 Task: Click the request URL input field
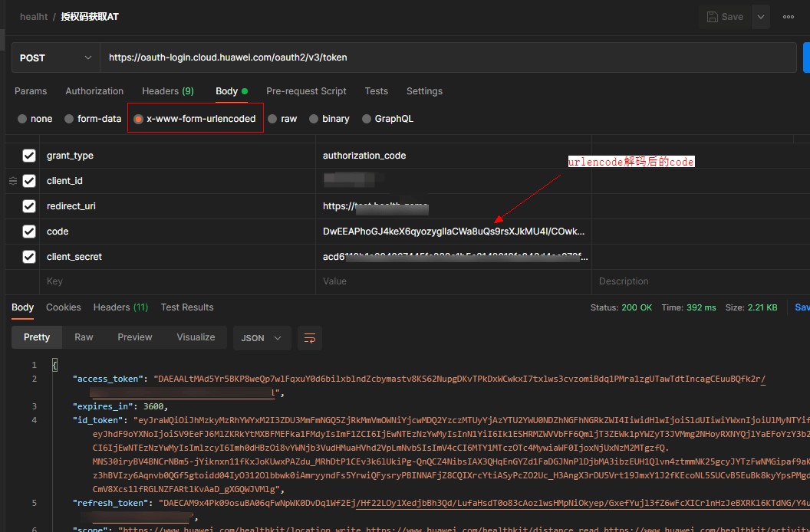click(448, 57)
